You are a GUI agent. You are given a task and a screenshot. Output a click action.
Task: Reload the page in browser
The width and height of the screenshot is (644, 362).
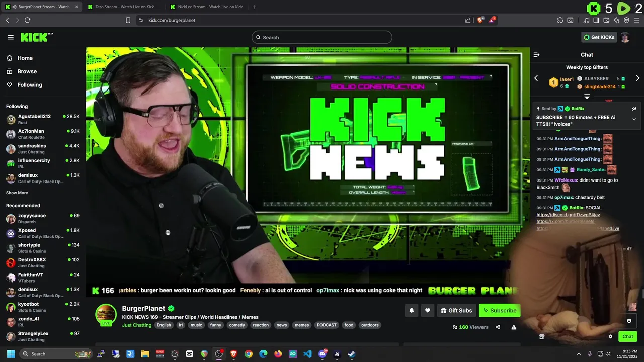(27, 20)
